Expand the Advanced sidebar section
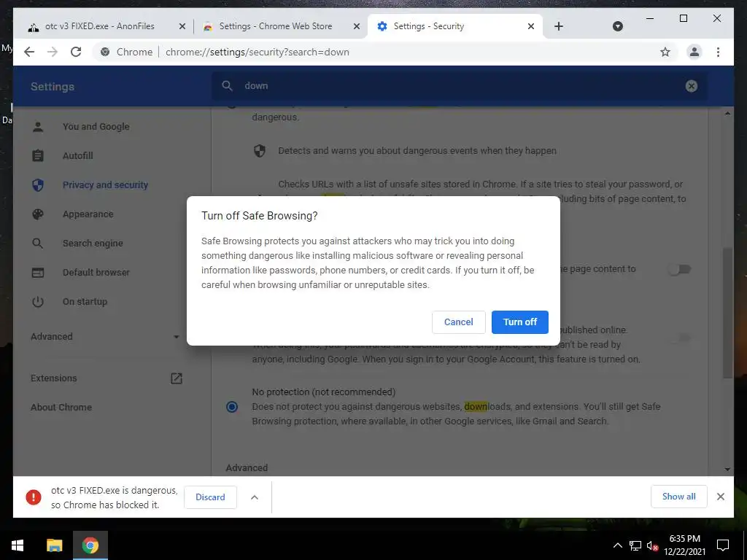This screenshot has width=747, height=560. [105, 337]
